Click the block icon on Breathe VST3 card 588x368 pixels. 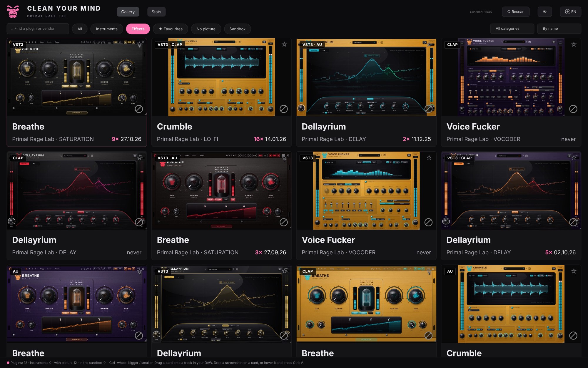coord(139,109)
